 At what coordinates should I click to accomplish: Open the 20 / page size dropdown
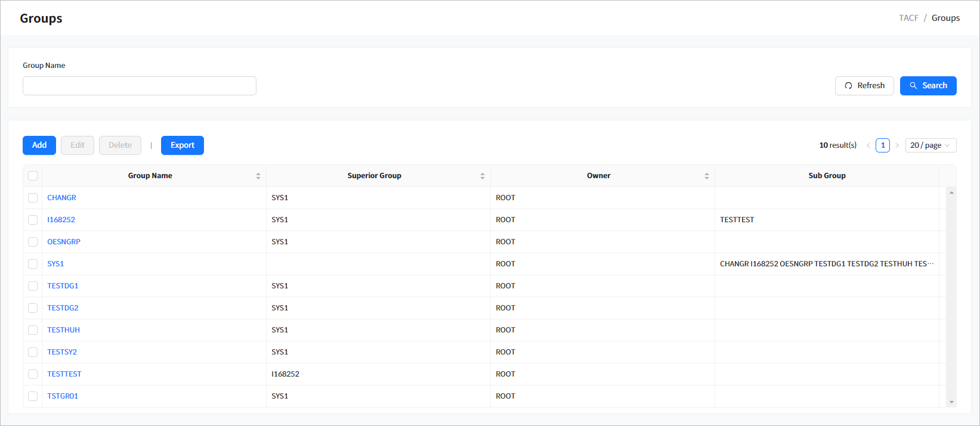click(x=930, y=145)
